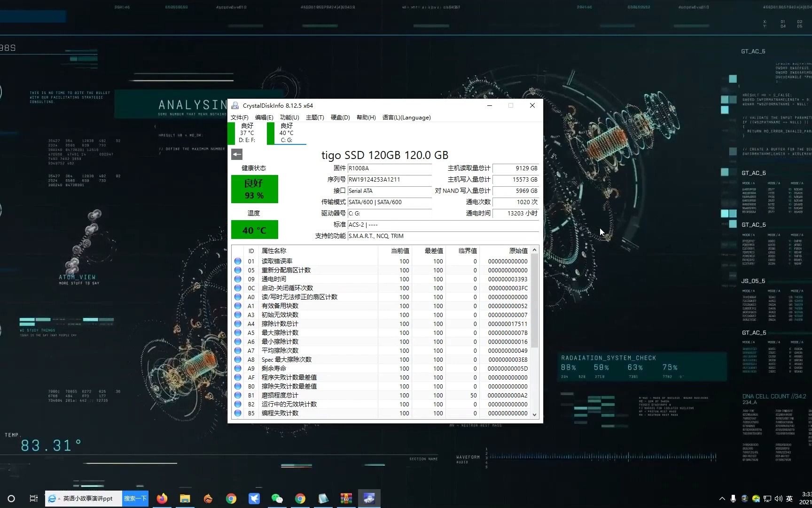Image resolution: width=812 pixels, height=508 pixels.
Task: Click the status icon of row 09 通电时间
Action: [x=238, y=279]
